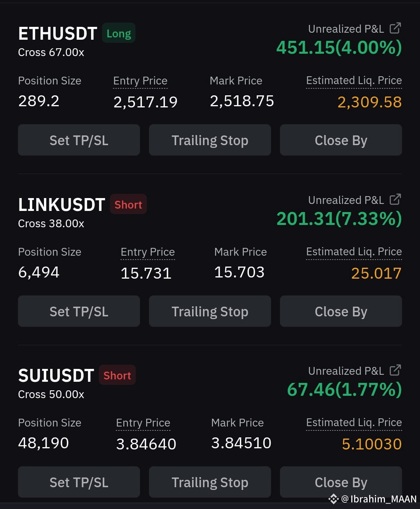Open Trailing Stop for SUIUSDT
Screen dimensions: 420x509
[210, 482]
